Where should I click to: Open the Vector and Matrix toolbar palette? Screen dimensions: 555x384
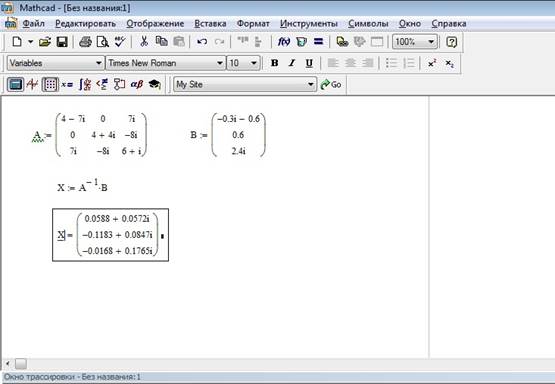[x=50, y=84]
